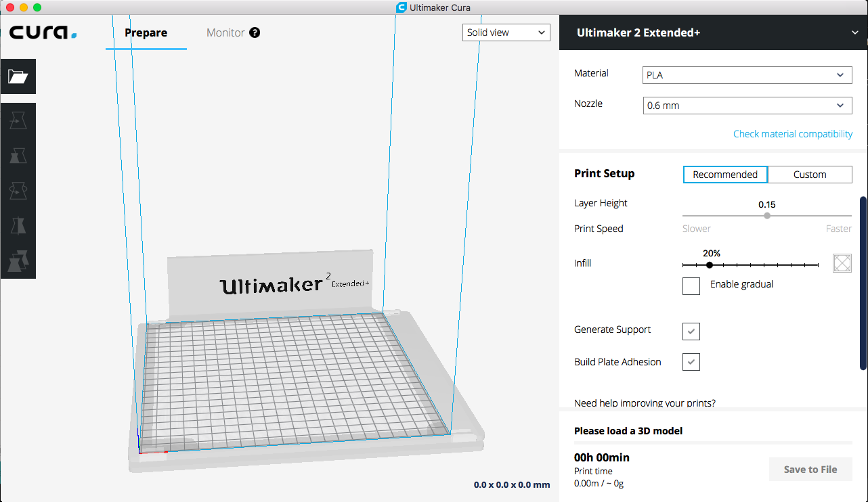Screen dimensions: 868x502
Task: Click the infill pattern icon beside slider
Action: [842, 263]
